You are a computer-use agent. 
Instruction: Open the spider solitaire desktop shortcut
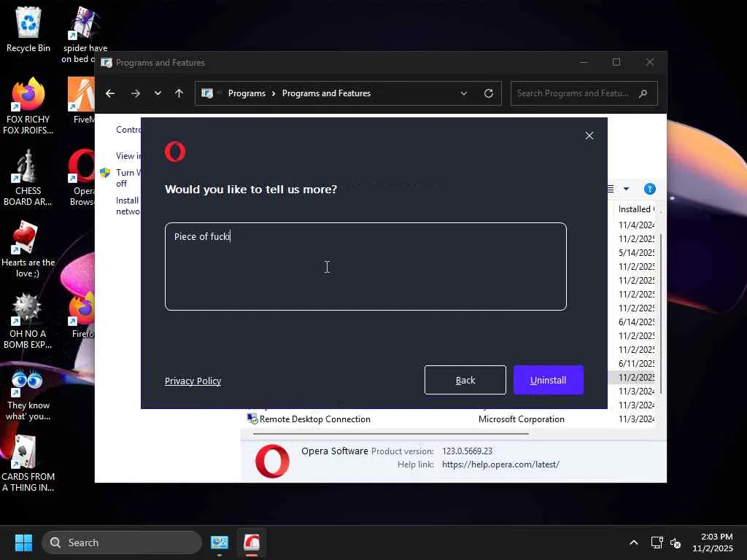click(85, 34)
